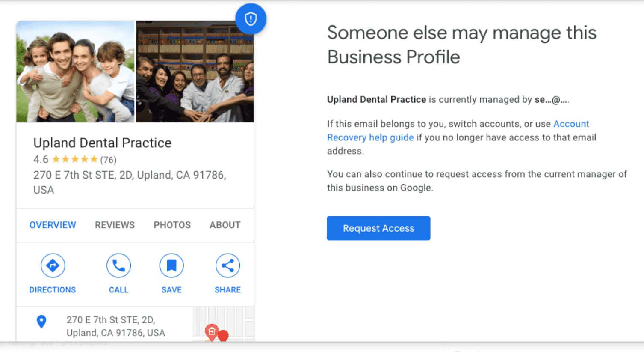Open the dental staff group photo

pos(195,72)
